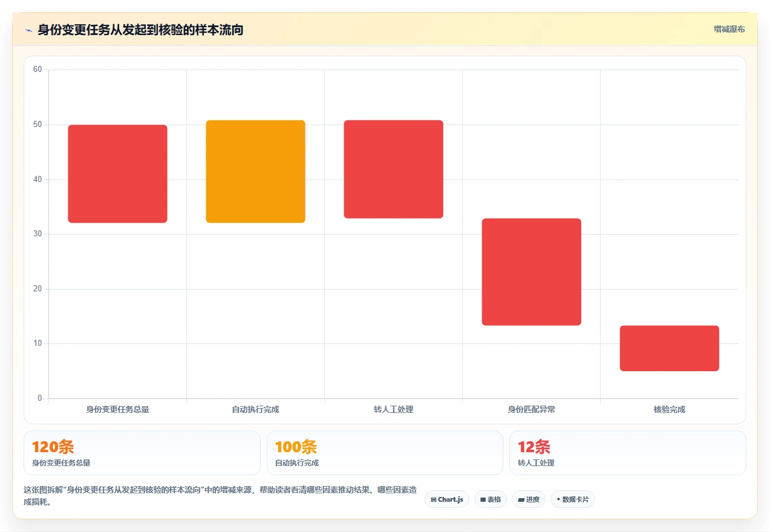Select the 数据卡片 tag pill
The image size is (770, 532).
click(x=573, y=499)
